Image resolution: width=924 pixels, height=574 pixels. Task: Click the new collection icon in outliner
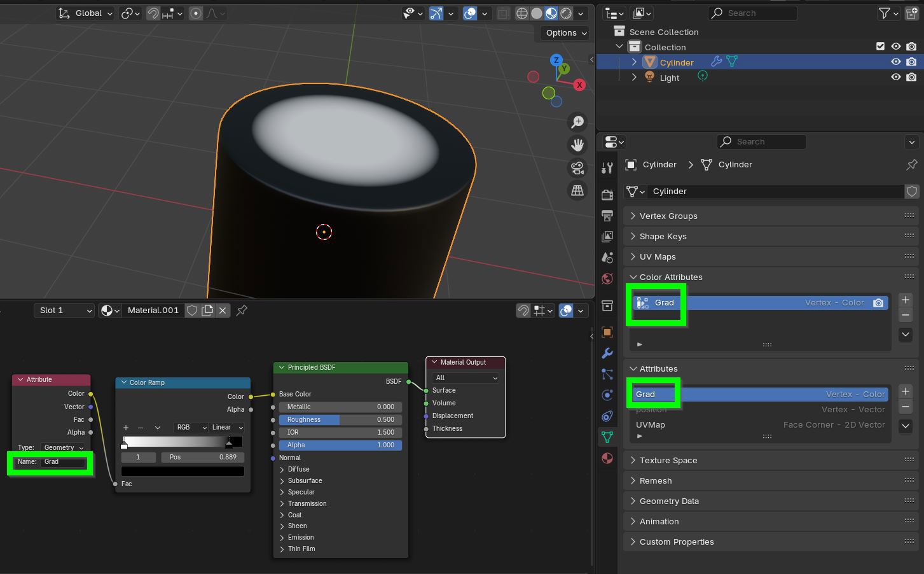(x=912, y=13)
